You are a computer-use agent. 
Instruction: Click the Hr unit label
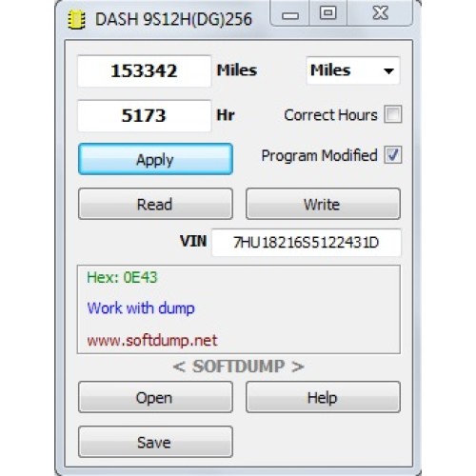[x=226, y=115]
